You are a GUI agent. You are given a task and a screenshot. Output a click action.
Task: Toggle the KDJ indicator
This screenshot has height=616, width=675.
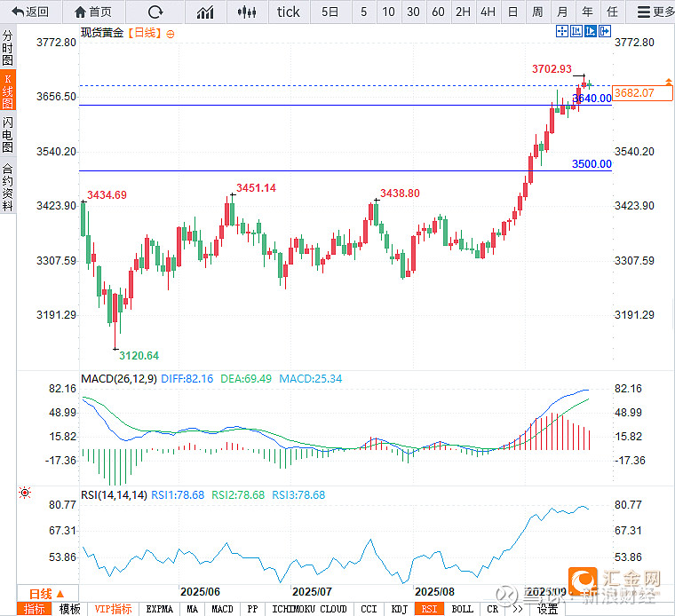[x=399, y=609]
